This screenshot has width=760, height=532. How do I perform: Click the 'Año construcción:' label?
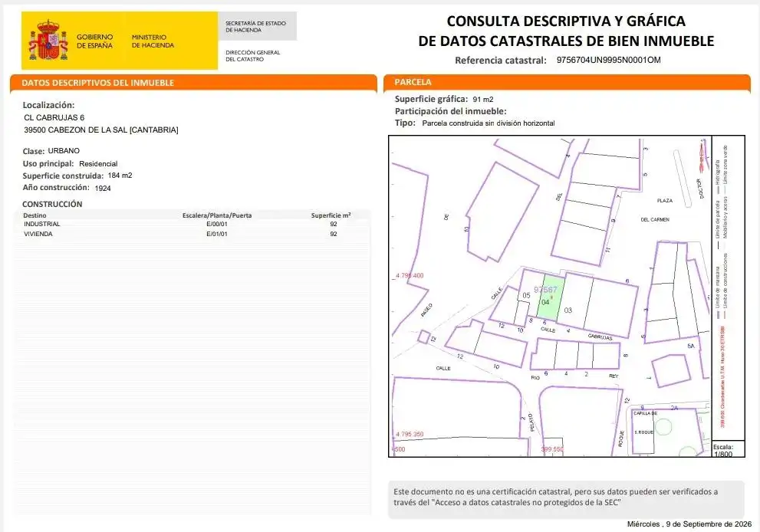tap(56, 188)
